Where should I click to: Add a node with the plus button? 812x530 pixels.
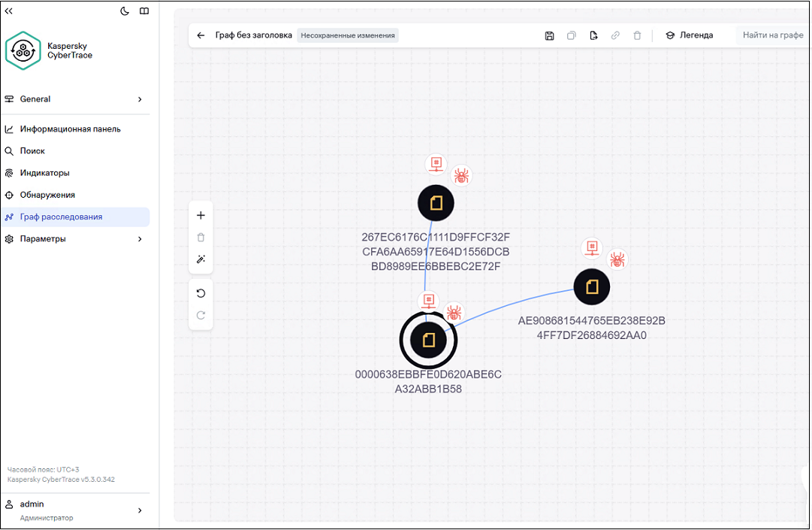click(201, 216)
